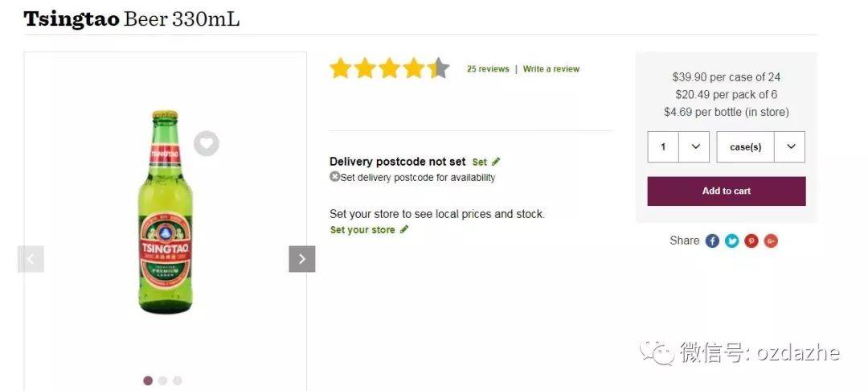The image size is (868, 391).
Task: Click the Tsingtao bottle product image
Action: (x=166, y=212)
